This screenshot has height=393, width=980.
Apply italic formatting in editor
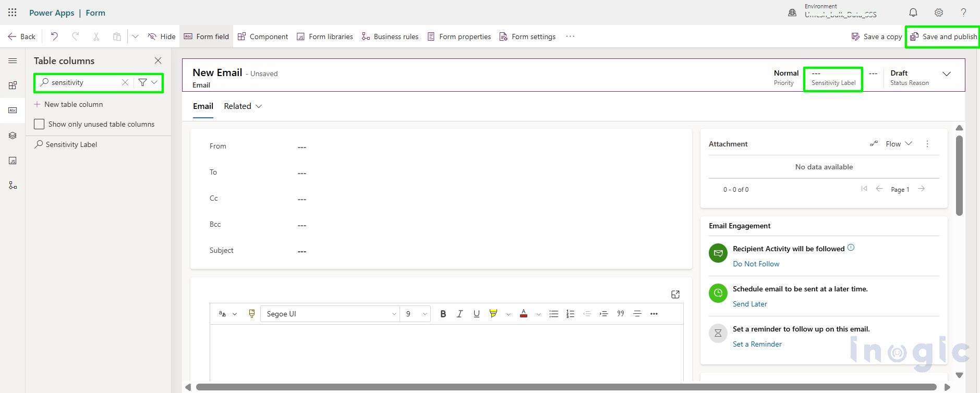point(459,314)
